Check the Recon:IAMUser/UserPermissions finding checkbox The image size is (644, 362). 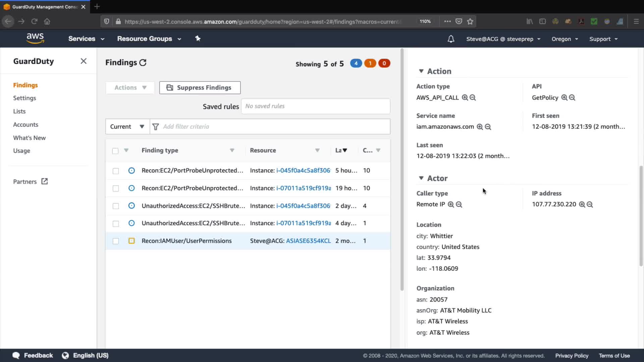[116, 241]
